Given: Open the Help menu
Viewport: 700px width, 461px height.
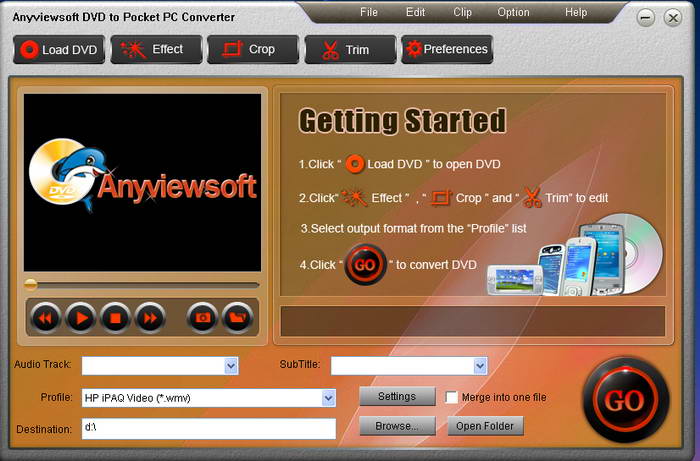Looking at the screenshot, I should click(576, 12).
